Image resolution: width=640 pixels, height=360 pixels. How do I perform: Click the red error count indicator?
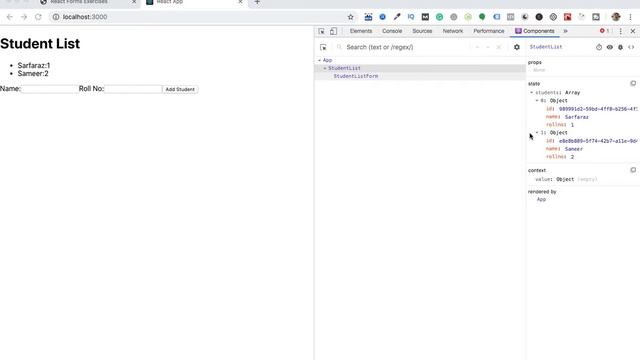point(604,31)
